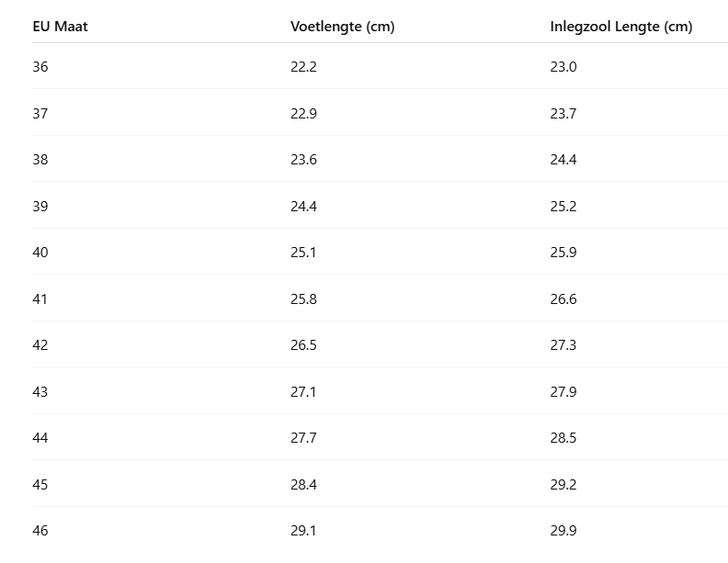Click EU size 38 row label
728x563 pixels.
pos(40,160)
